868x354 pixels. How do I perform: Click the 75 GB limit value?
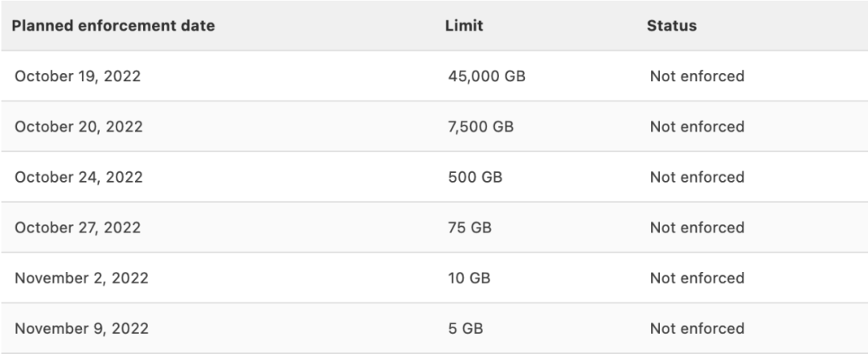pyautogui.click(x=469, y=228)
